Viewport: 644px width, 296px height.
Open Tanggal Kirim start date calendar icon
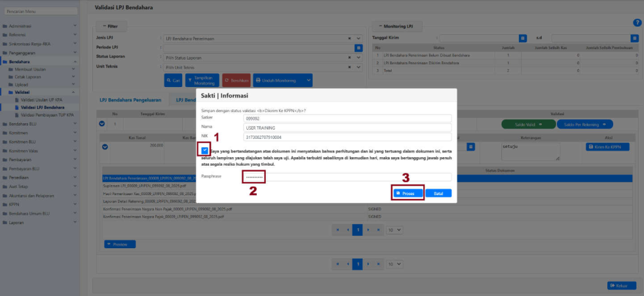[x=522, y=39]
